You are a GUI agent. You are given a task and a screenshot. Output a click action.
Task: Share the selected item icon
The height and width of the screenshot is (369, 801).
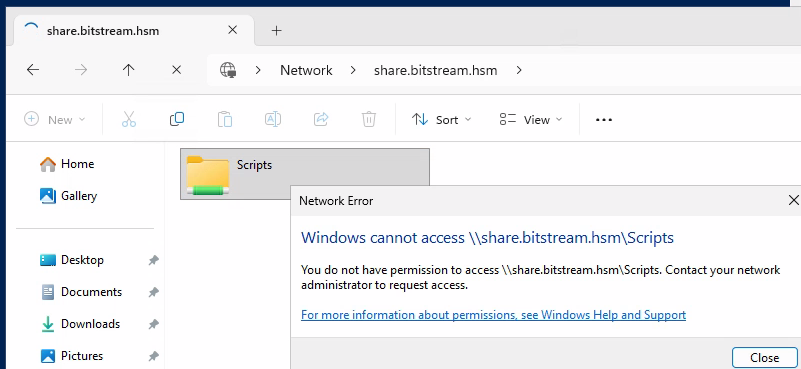coord(321,120)
